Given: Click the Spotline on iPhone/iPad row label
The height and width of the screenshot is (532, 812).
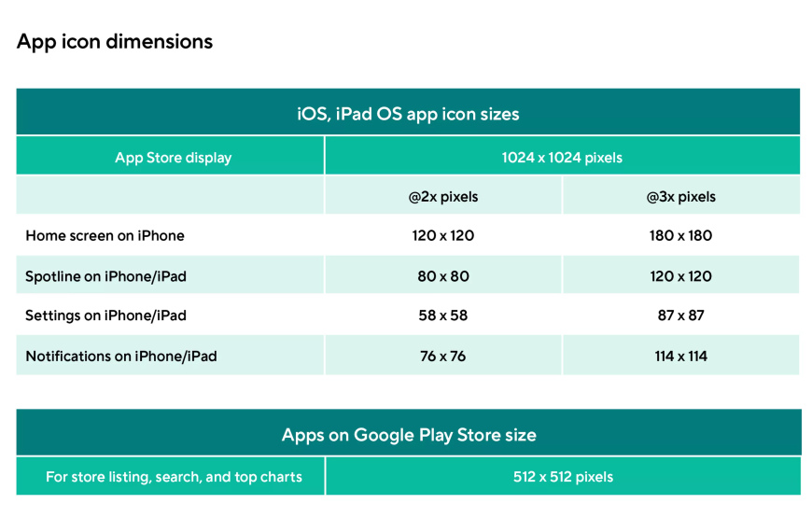Looking at the screenshot, I should tap(105, 276).
